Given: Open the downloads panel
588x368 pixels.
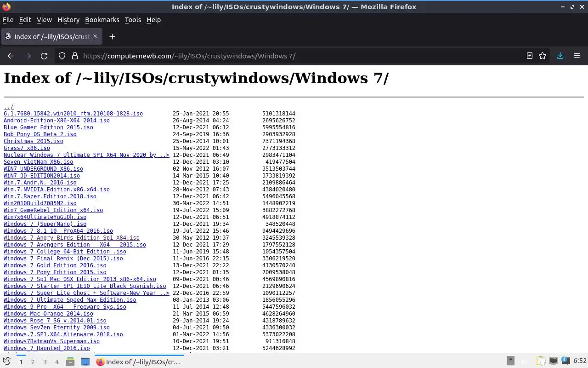Looking at the screenshot, I should click(560, 56).
